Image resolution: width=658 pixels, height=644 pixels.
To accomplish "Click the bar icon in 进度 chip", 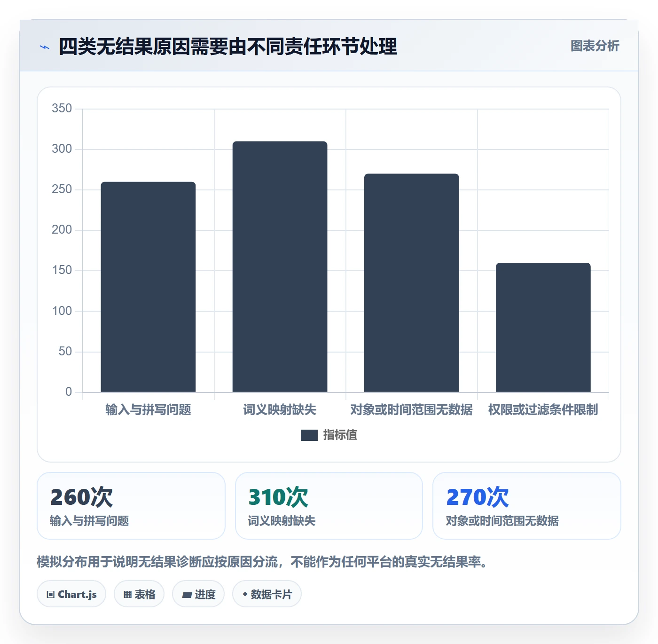I will coord(187,595).
